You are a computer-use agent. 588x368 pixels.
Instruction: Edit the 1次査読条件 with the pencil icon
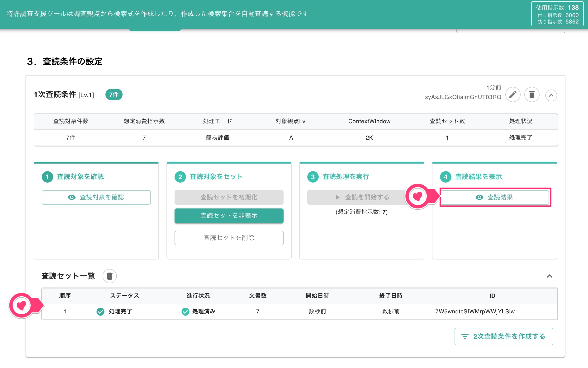(513, 95)
